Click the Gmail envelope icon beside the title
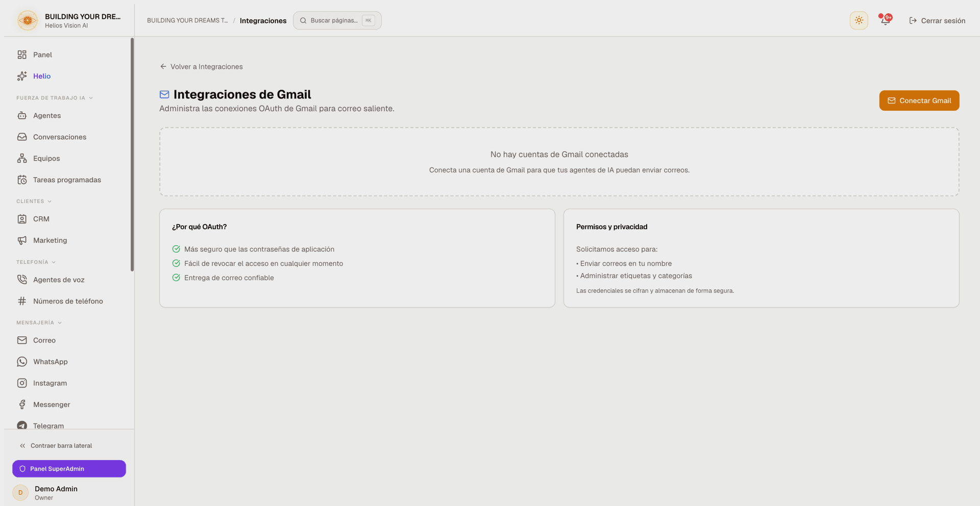The image size is (980, 506). tap(164, 94)
